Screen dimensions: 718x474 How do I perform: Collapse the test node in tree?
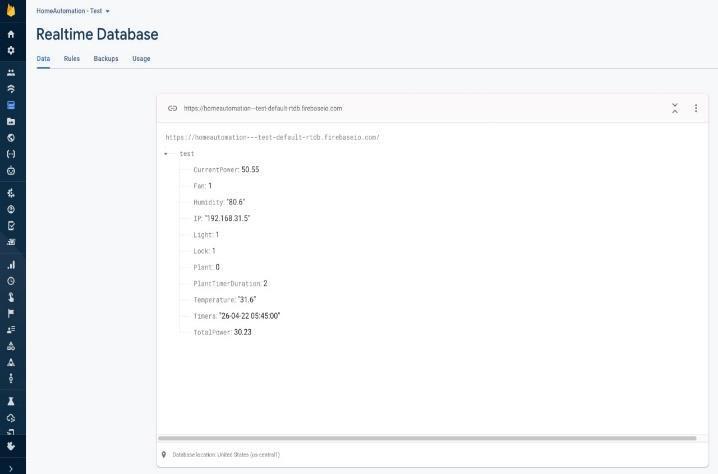pyautogui.click(x=166, y=154)
